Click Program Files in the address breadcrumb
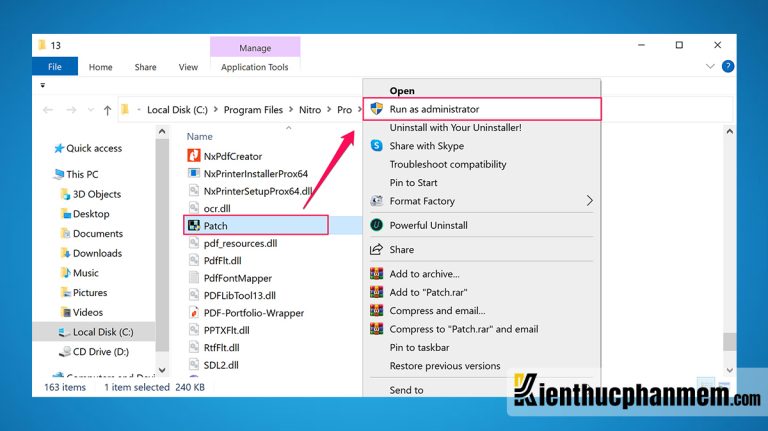 [253, 110]
